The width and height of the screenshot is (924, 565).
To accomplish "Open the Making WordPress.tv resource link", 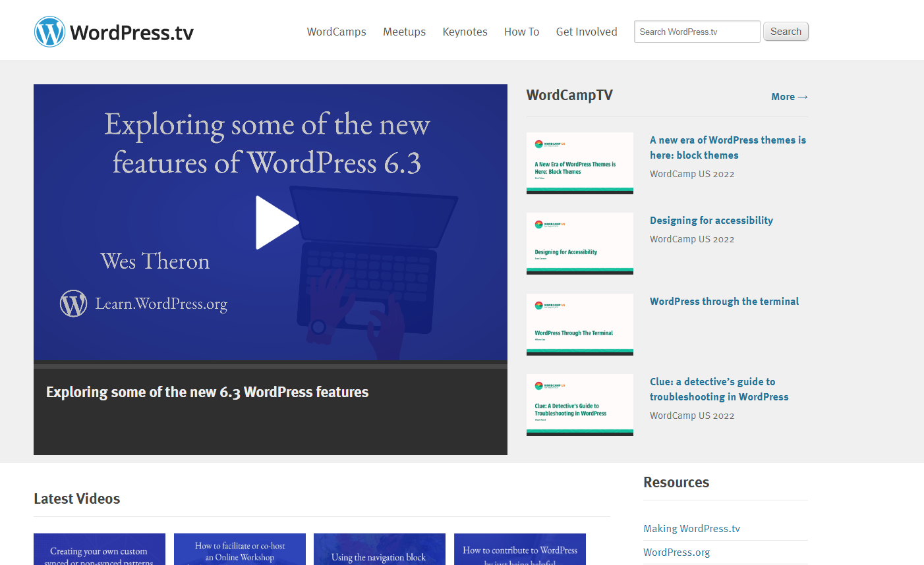I will pyautogui.click(x=691, y=529).
